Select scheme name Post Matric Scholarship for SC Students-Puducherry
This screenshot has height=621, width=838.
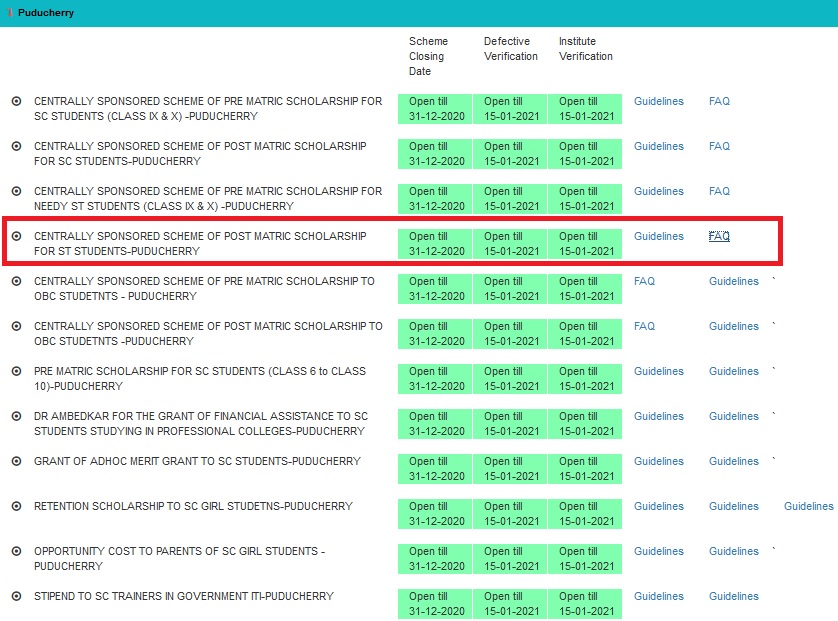[200, 153]
